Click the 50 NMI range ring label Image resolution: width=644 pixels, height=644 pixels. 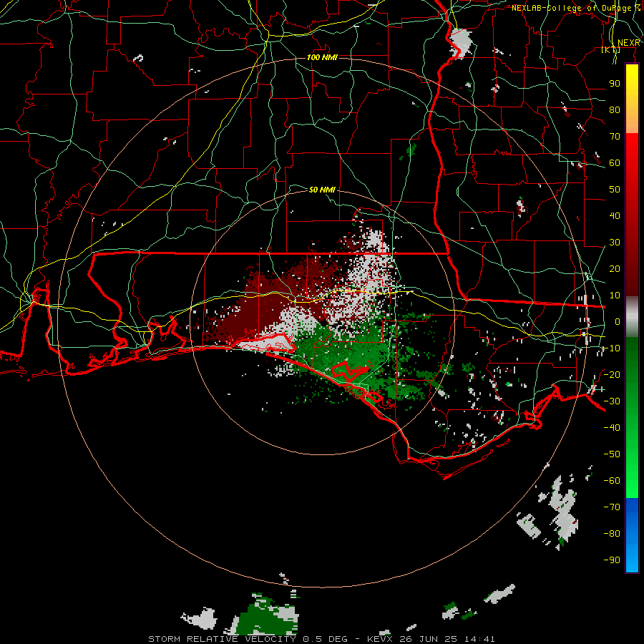pos(322,190)
